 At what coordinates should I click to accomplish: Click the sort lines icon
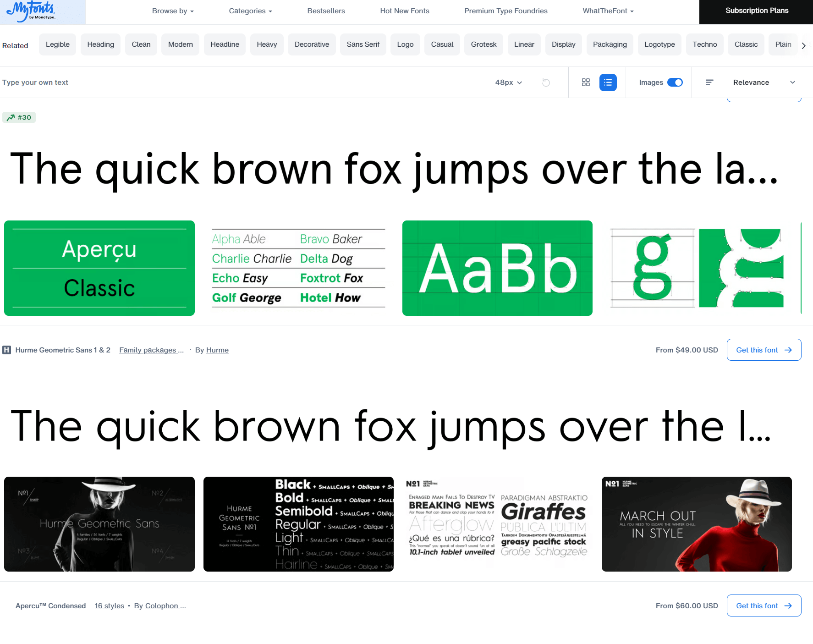709,83
